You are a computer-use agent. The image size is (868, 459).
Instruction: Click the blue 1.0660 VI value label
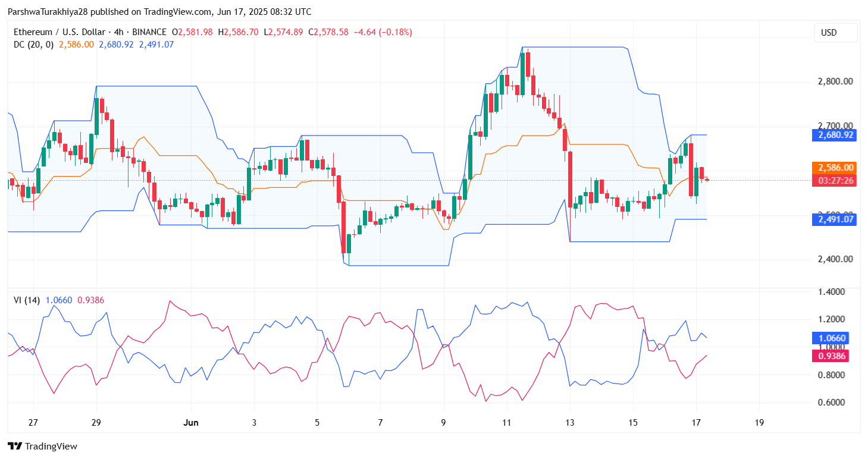pos(831,338)
